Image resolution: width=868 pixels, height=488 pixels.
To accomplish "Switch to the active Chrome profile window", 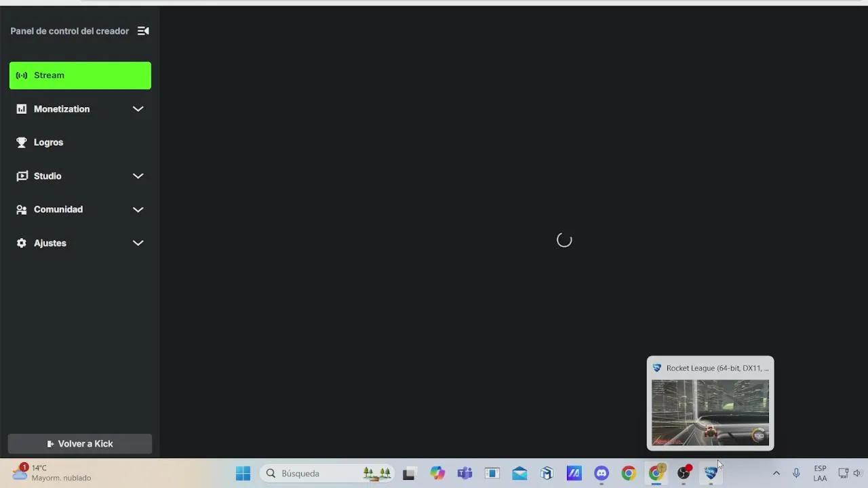I will pyautogui.click(x=656, y=473).
